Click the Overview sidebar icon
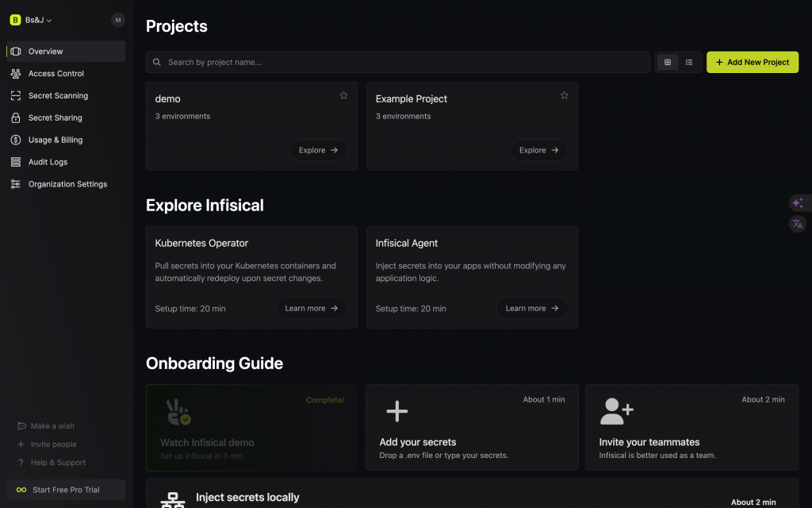812x508 pixels. tap(16, 52)
